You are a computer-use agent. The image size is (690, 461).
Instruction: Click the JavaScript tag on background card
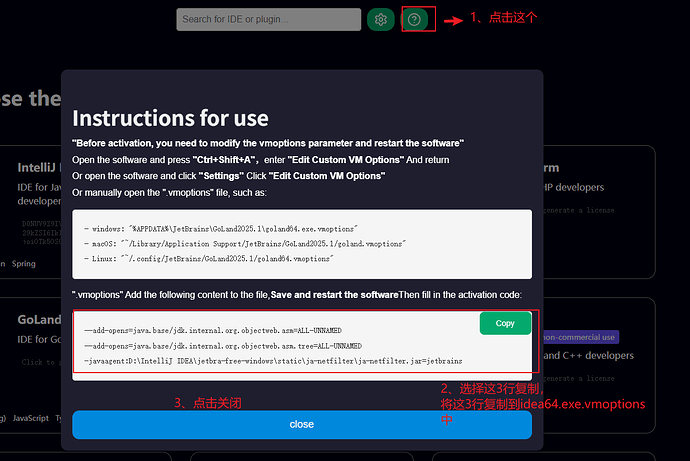tap(30, 418)
